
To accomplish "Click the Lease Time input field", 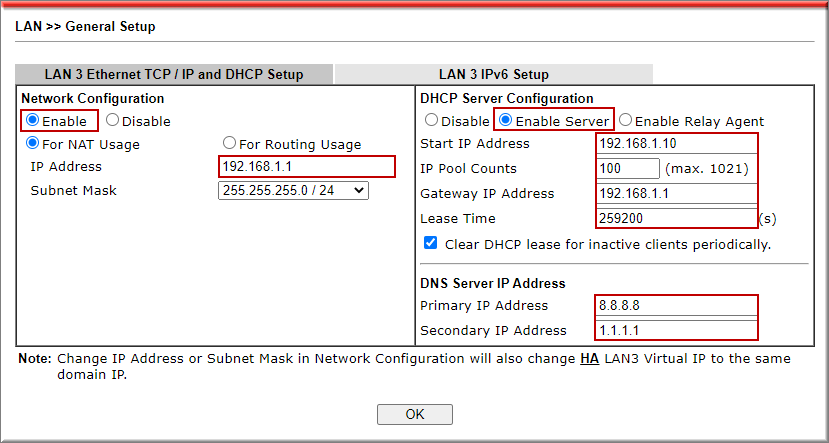I will [675, 218].
